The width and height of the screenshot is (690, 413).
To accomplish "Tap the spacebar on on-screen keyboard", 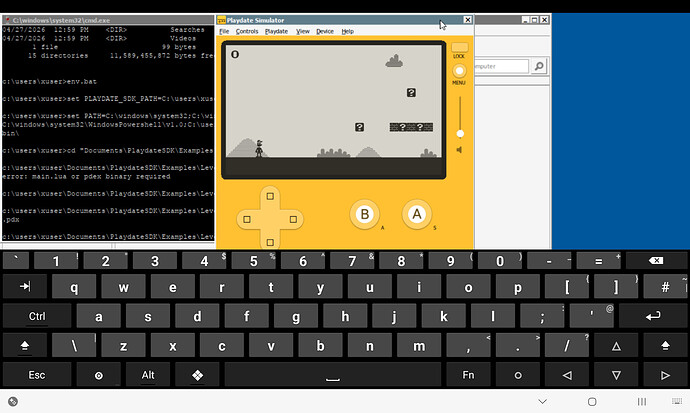I will pos(333,375).
